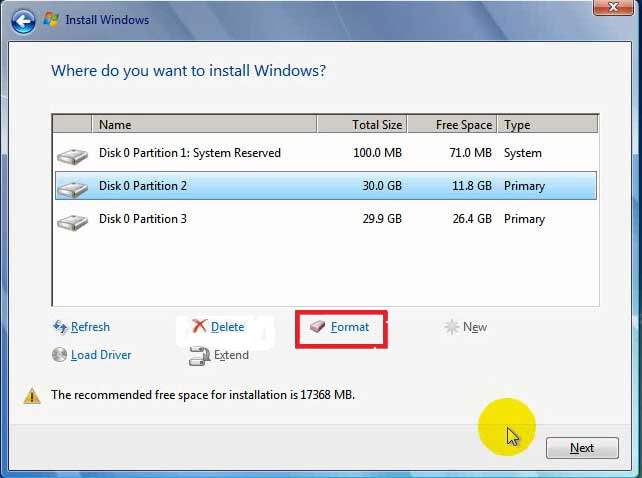Proceed with the Next button
This screenshot has width=642, height=478.
(x=582, y=448)
